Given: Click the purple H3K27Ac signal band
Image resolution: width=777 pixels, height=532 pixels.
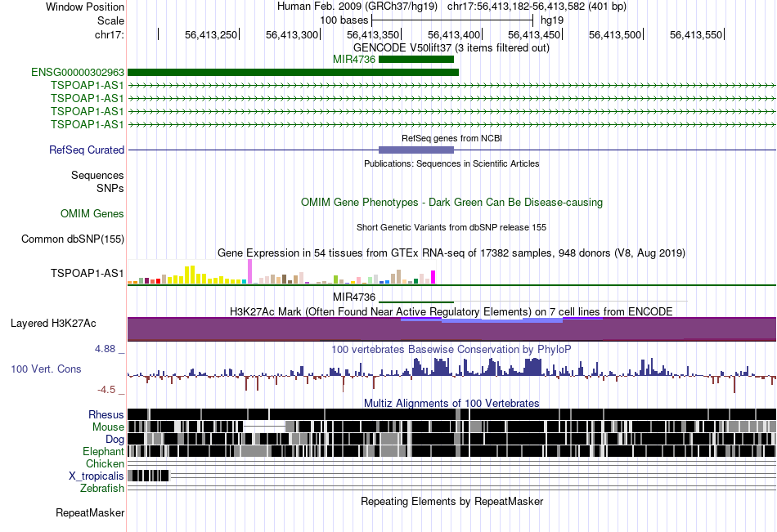Looking at the screenshot, I should [451, 329].
